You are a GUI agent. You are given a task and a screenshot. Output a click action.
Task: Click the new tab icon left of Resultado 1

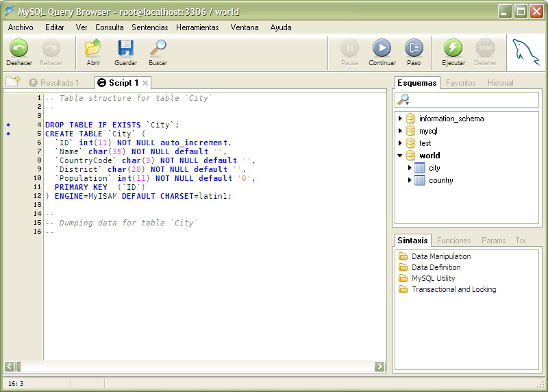[x=12, y=82]
